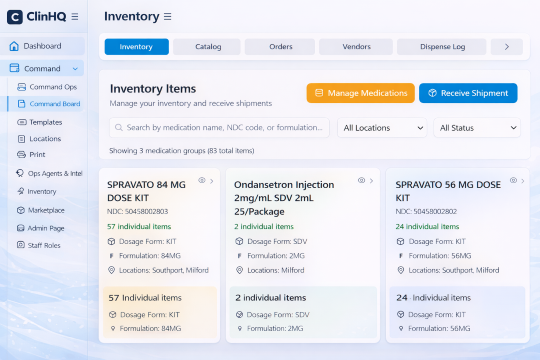Click the search magnifier icon
The image size is (540, 360).
[119, 128]
